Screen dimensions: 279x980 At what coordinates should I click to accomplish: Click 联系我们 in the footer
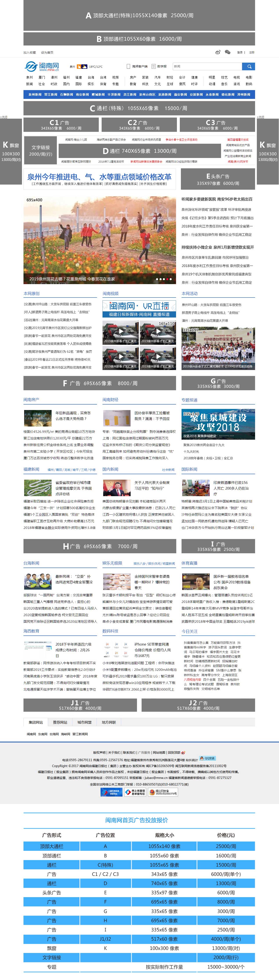(129, 753)
